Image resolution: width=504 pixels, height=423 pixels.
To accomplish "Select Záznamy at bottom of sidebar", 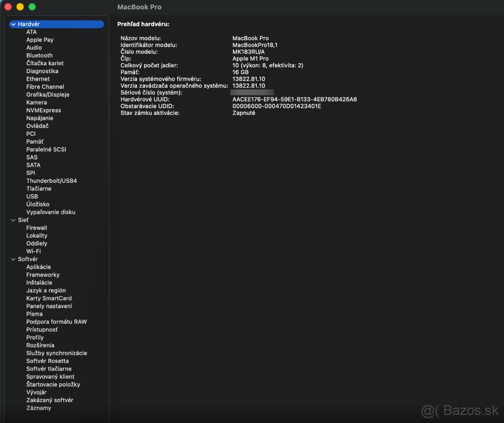I will pyautogui.click(x=39, y=408).
